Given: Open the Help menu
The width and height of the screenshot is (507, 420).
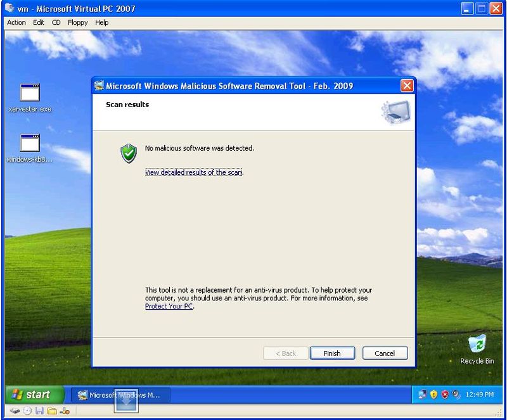Looking at the screenshot, I should tap(102, 22).
